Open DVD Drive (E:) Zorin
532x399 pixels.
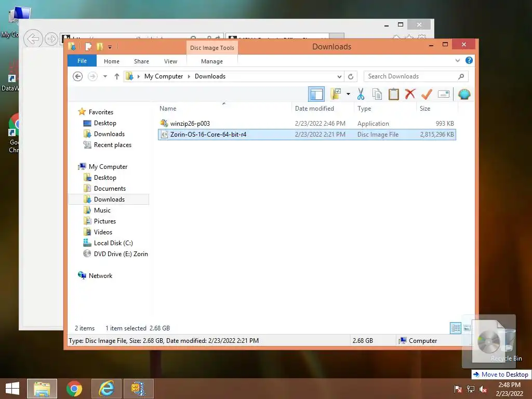pos(121,254)
